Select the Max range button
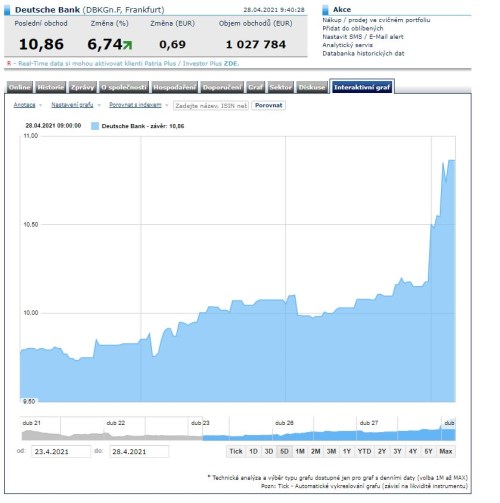Viewport: 500px width, 503px height. (446, 452)
